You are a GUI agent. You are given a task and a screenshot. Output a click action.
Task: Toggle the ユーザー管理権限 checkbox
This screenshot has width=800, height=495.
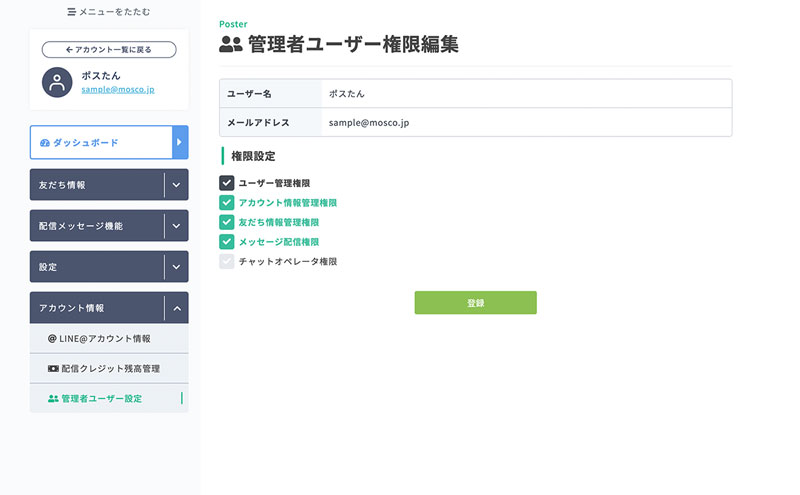tap(227, 183)
